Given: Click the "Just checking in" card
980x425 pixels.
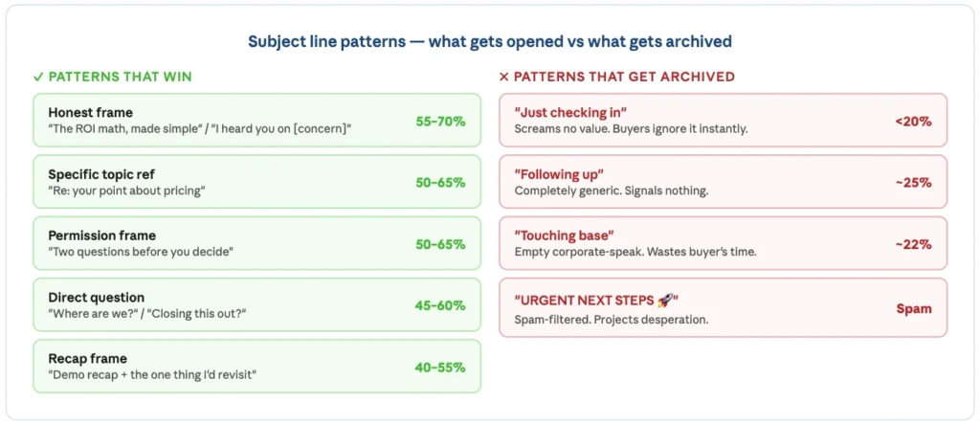Looking at the screenshot, I should 724,120.
